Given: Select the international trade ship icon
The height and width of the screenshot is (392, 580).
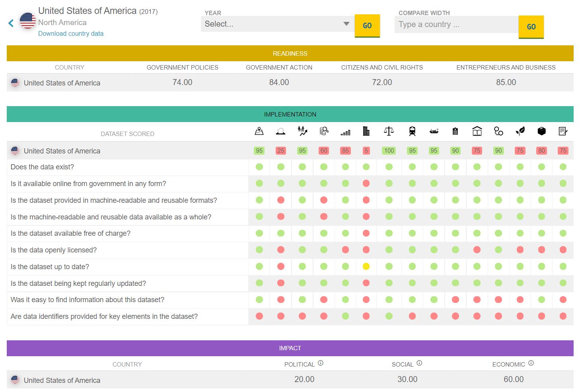Looking at the screenshot, I should click(434, 131).
